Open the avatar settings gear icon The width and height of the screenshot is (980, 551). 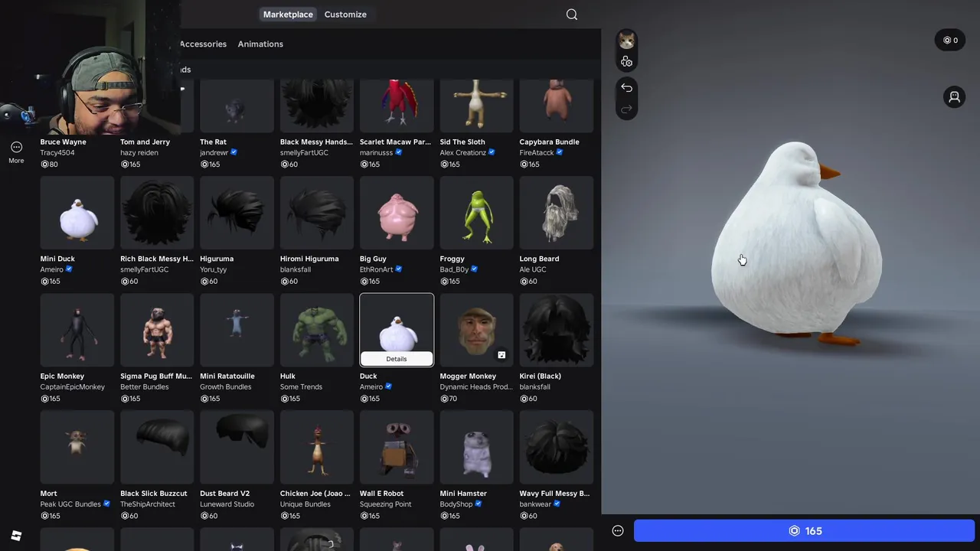pyautogui.click(x=626, y=62)
